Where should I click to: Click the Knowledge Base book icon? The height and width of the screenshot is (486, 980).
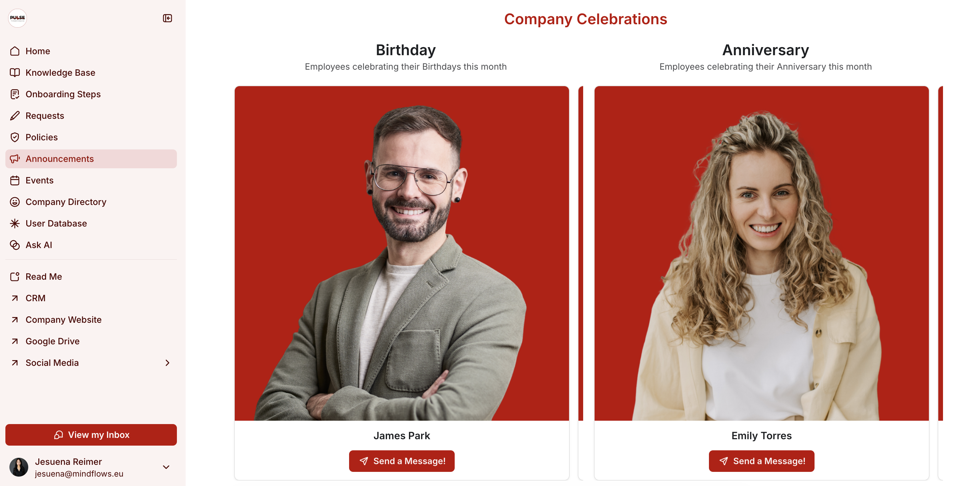tap(15, 72)
